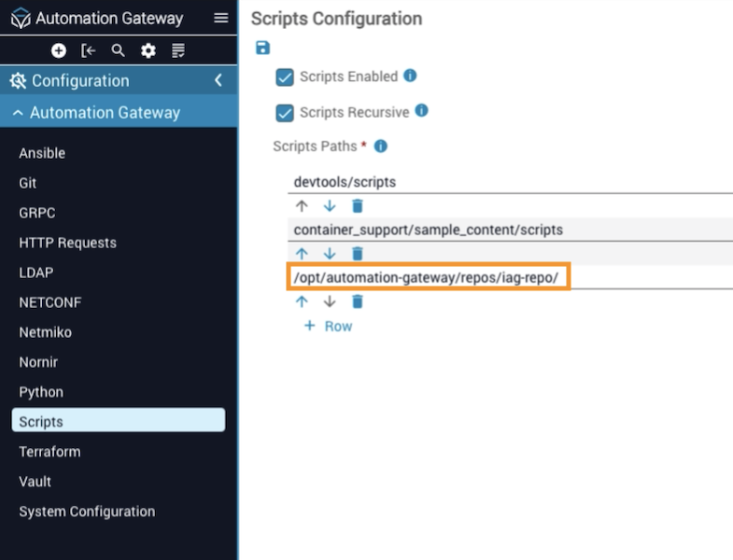Delete the devtools/scripts path row

(357, 206)
